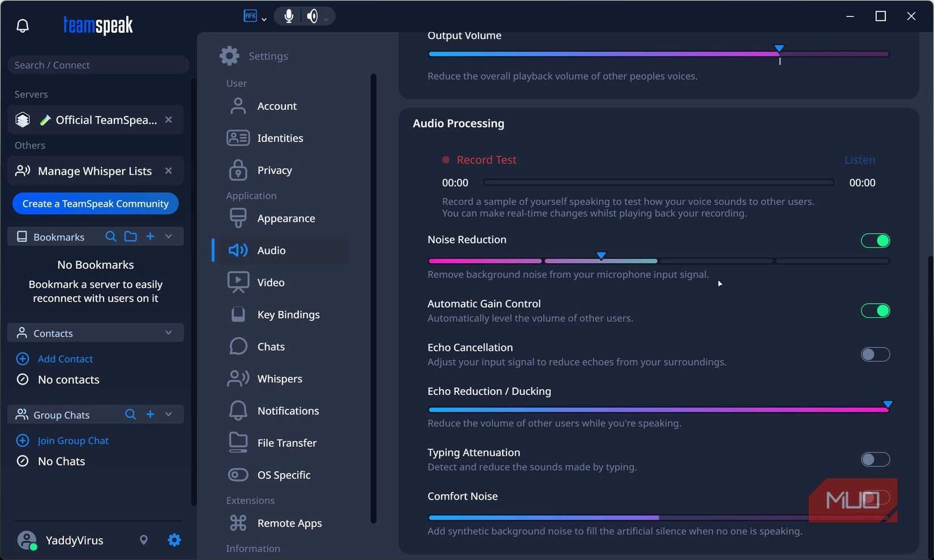The width and height of the screenshot is (934, 560).
Task: Go to Identities settings
Action: tap(281, 138)
